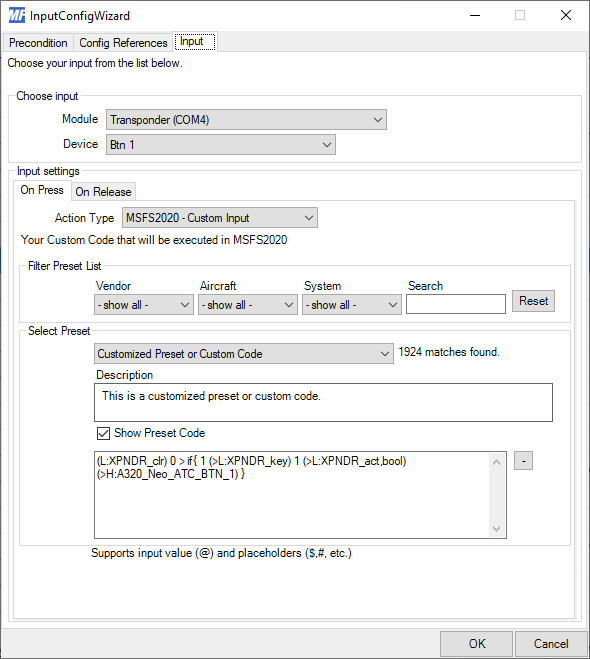Switch to the Config References tab

click(x=123, y=43)
